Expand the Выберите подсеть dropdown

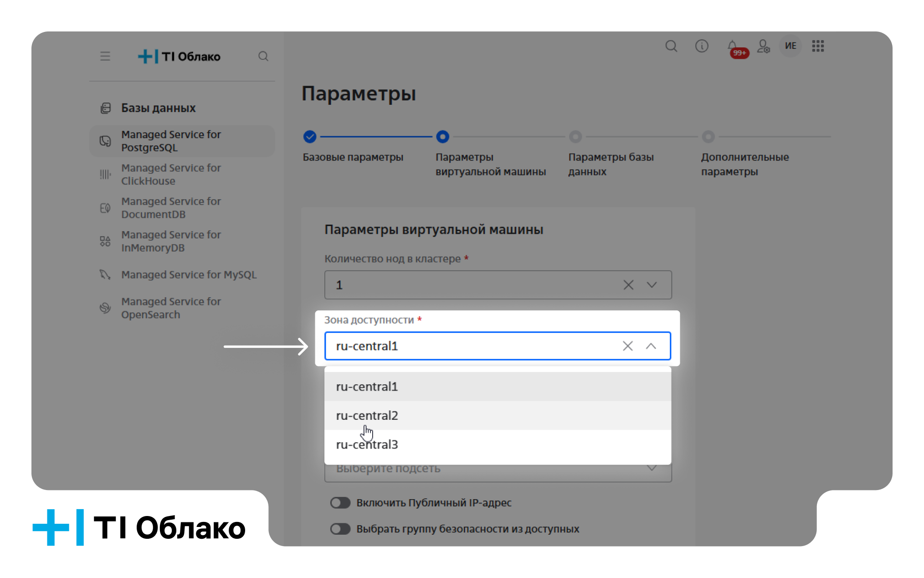pos(652,468)
